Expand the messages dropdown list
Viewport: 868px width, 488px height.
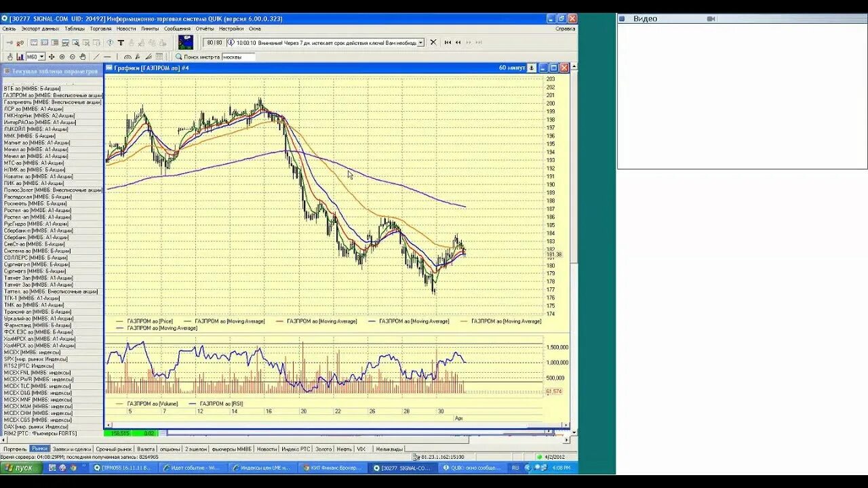point(421,42)
